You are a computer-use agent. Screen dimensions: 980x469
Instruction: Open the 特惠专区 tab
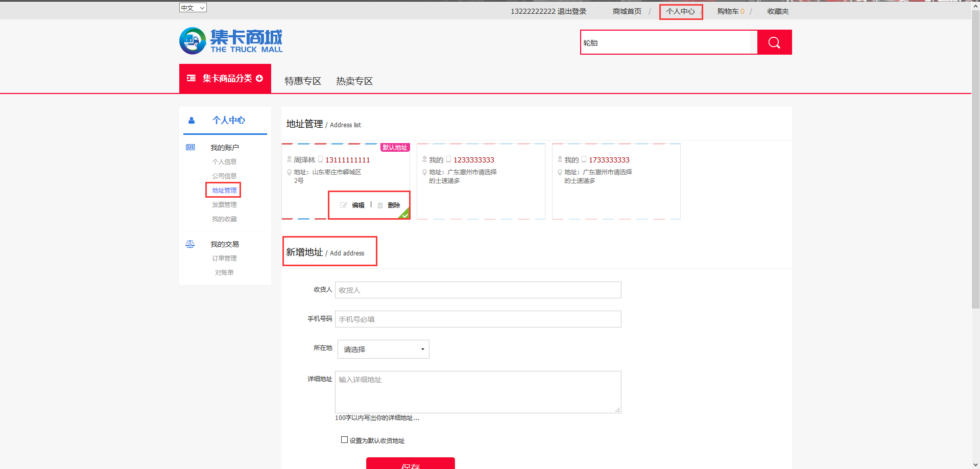[x=303, y=81]
